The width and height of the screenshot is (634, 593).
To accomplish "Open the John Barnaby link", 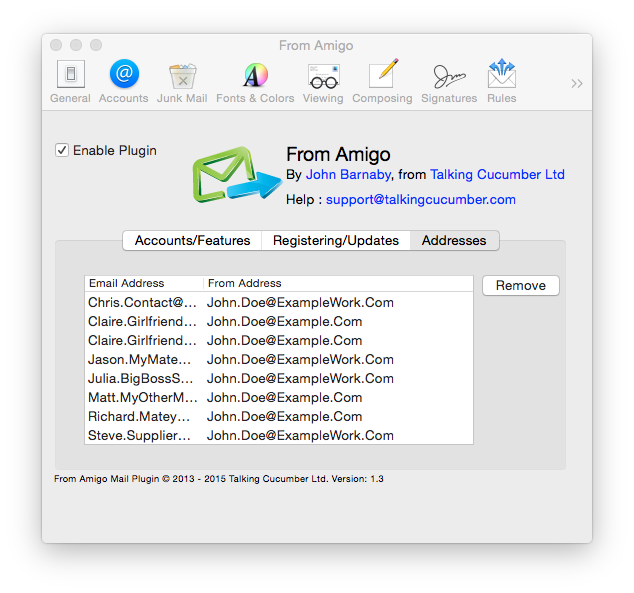I will [348, 175].
